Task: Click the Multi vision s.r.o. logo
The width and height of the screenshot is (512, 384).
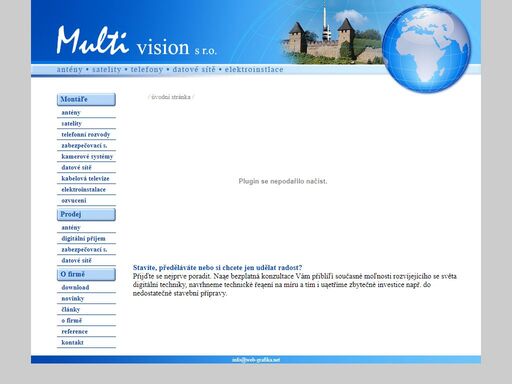Action: 137,41
